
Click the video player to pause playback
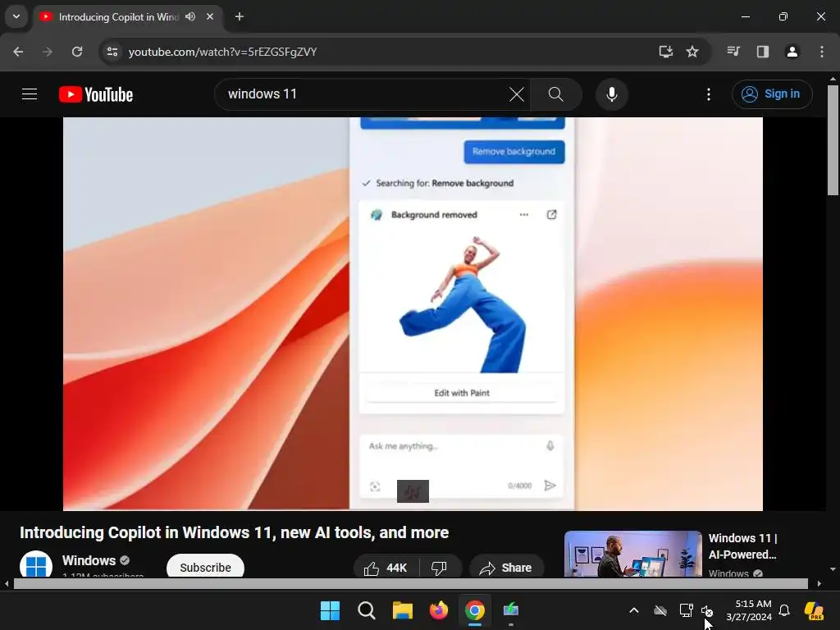click(413, 314)
